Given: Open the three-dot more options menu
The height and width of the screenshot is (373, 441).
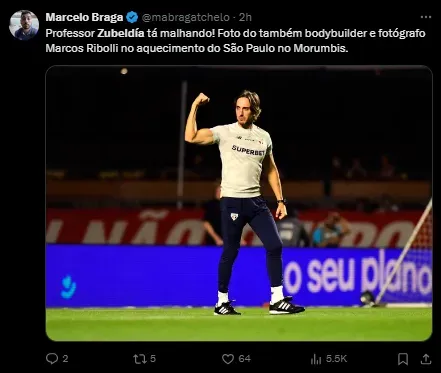Looking at the screenshot, I should 426,17.
